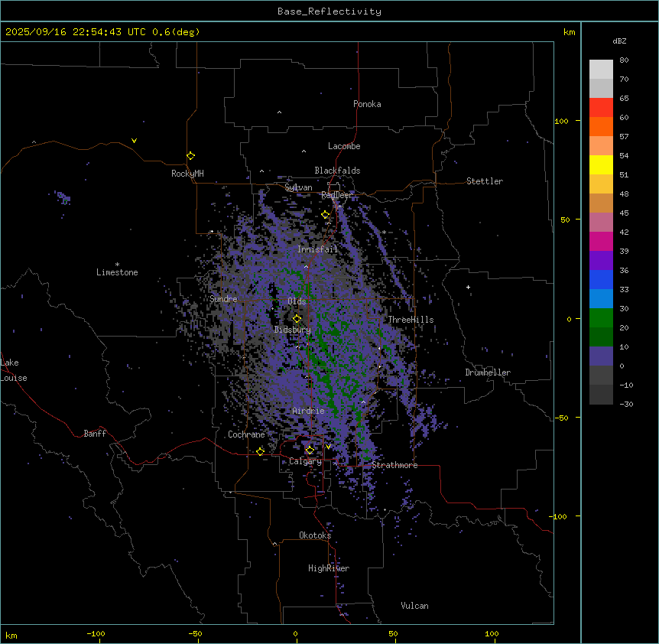Click the white asterisk marker above Limestone
Screen dimensions: 659x644
point(117,264)
